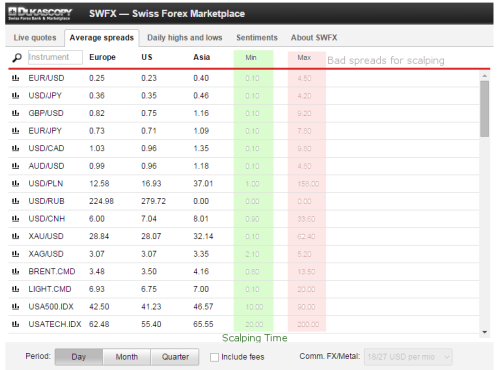Open chart icon for EUR/USD row
This screenshot has height=370, width=500.
15,78
